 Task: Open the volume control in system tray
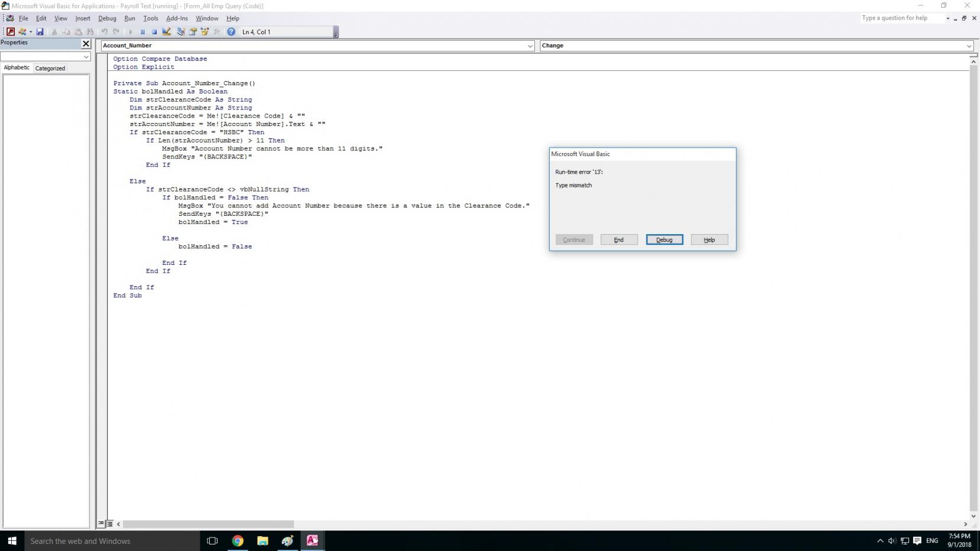pyautogui.click(x=892, y=541)
